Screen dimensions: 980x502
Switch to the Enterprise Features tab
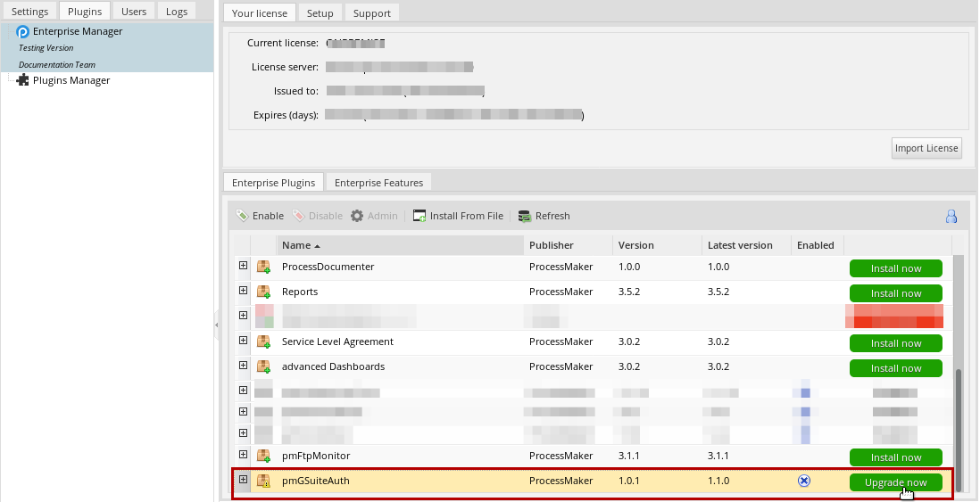pyautogui.click(x=378, y=183)
